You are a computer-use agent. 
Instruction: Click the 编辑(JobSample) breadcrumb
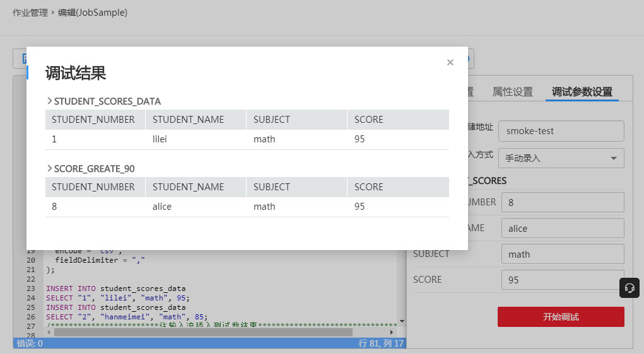93,13
